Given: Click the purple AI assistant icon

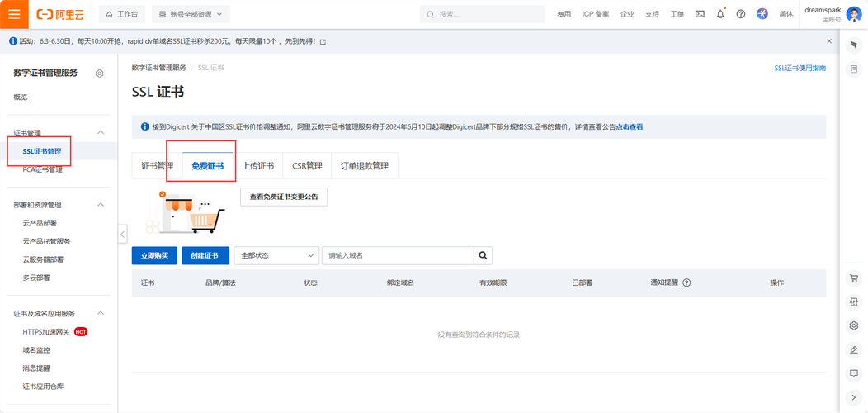Looking at the screenshot, I should click(x=762, y=14).
